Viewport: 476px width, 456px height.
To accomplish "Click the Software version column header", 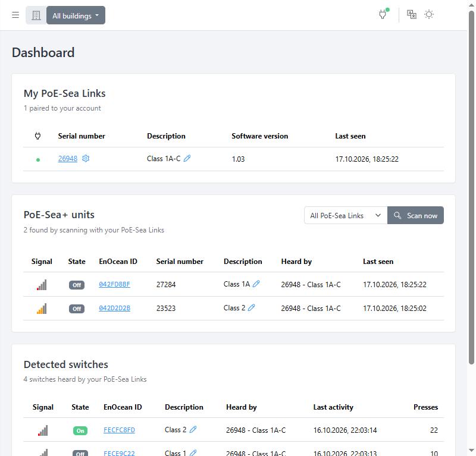I will coord(260,136).
